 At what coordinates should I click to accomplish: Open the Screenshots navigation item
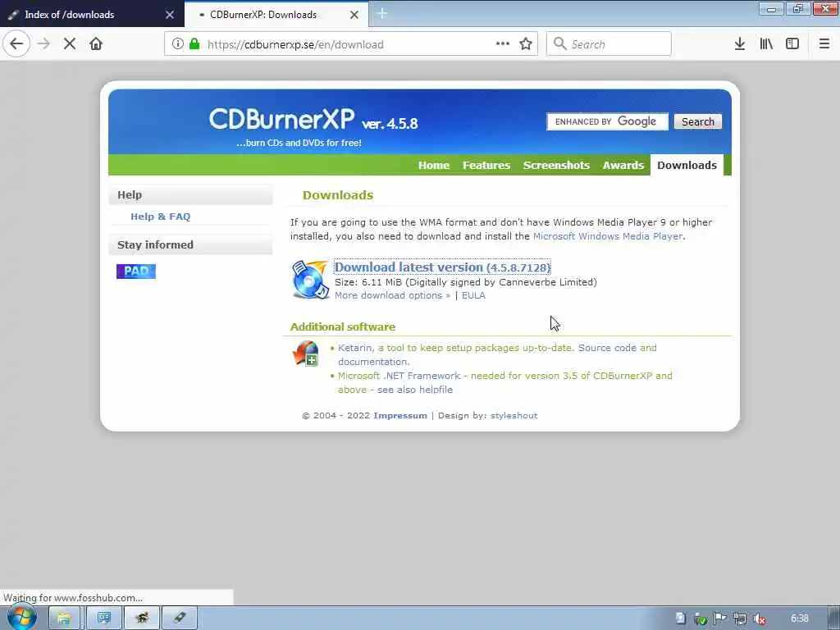[556, 165]
